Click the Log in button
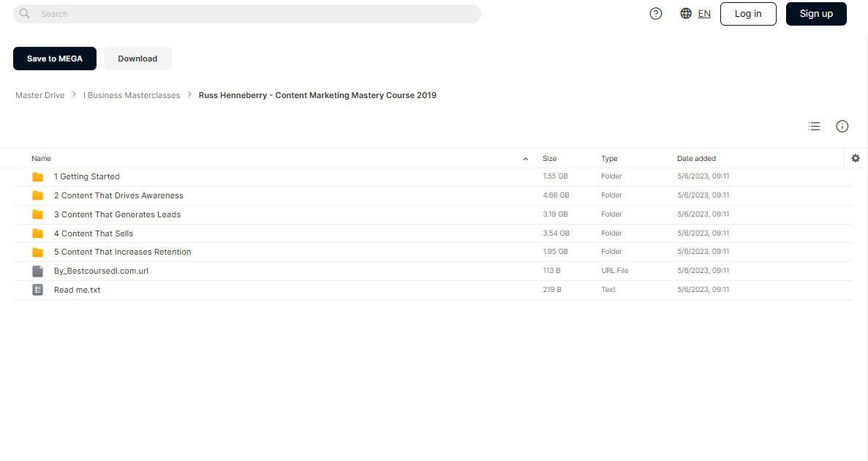The image size is (868, 461). [748, 14]
